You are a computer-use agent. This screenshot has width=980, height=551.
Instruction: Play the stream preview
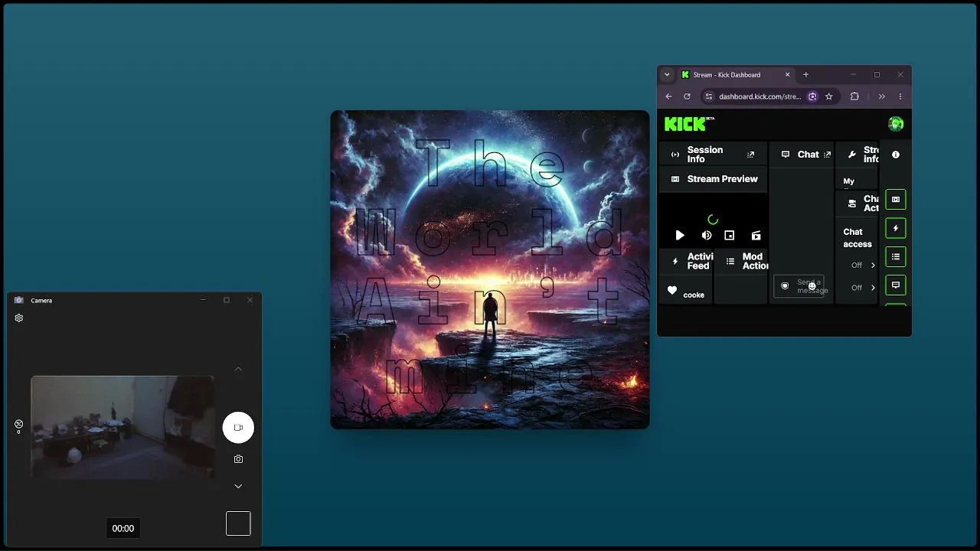(x=679, y=236)
